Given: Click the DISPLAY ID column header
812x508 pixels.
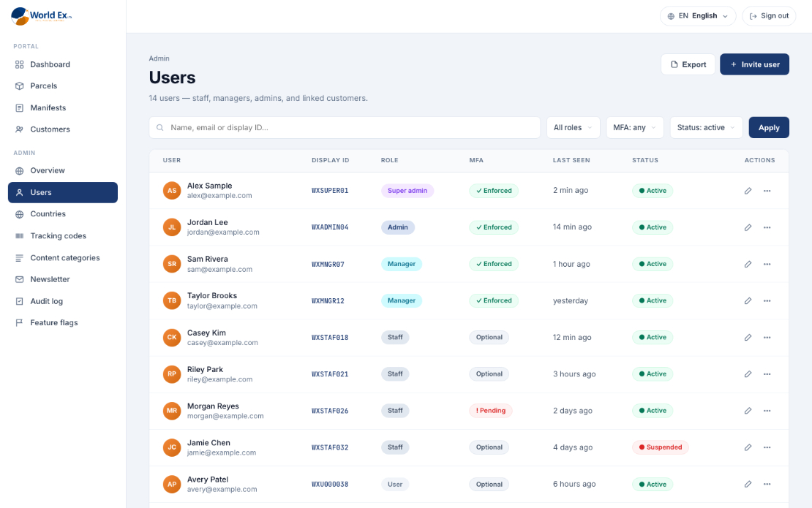Looking at the screenshot, I should click(x=331, y=160).
